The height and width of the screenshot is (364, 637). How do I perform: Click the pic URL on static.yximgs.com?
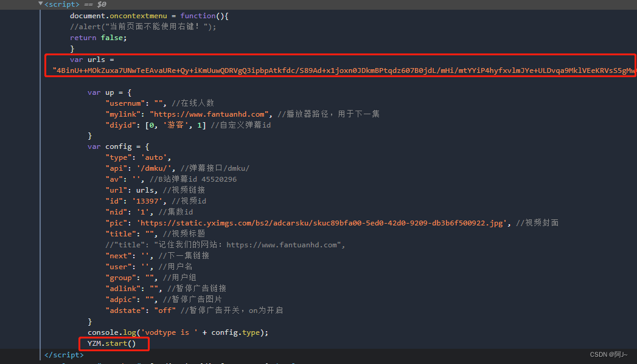coord(322,223)
